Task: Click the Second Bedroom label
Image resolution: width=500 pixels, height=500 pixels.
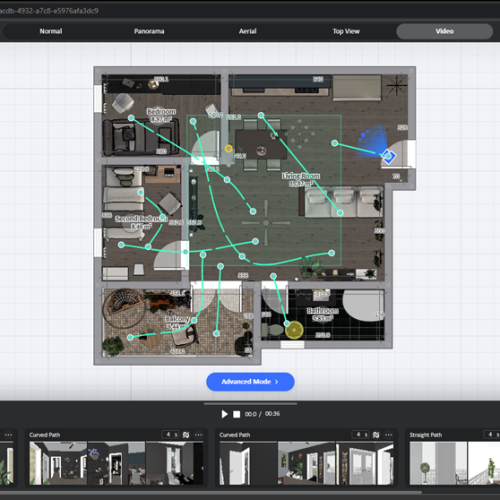Action: [141, 219]
